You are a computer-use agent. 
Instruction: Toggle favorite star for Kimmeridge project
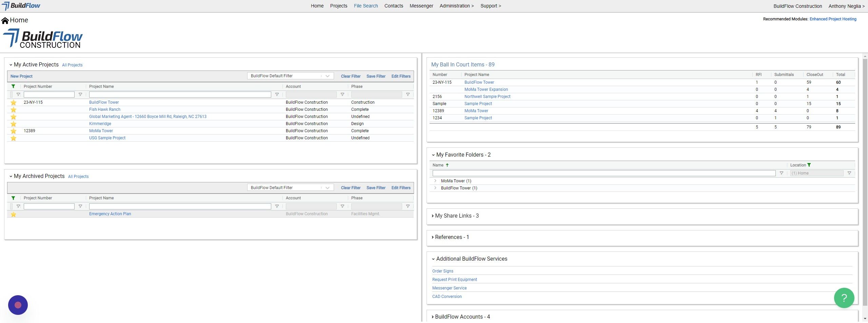[x=14, y=124]
